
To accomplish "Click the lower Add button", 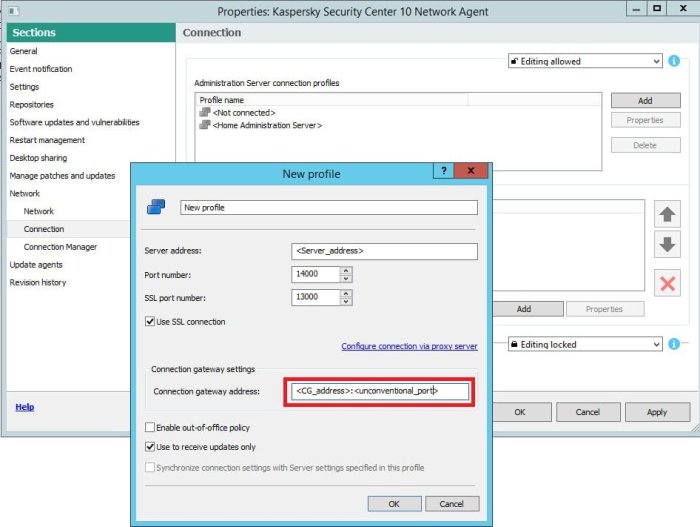I will click(527, 309).
